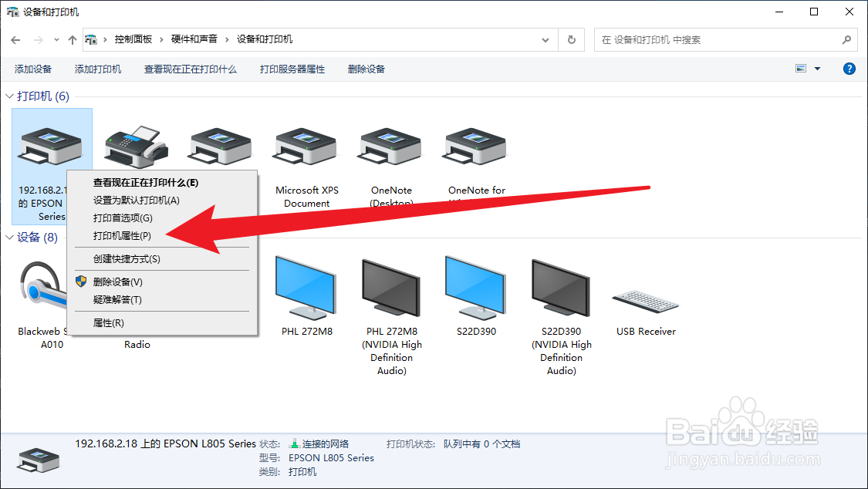Click toolbar 查看现在正在打印什么 button
Screen dimensions: 868x489
191,69
